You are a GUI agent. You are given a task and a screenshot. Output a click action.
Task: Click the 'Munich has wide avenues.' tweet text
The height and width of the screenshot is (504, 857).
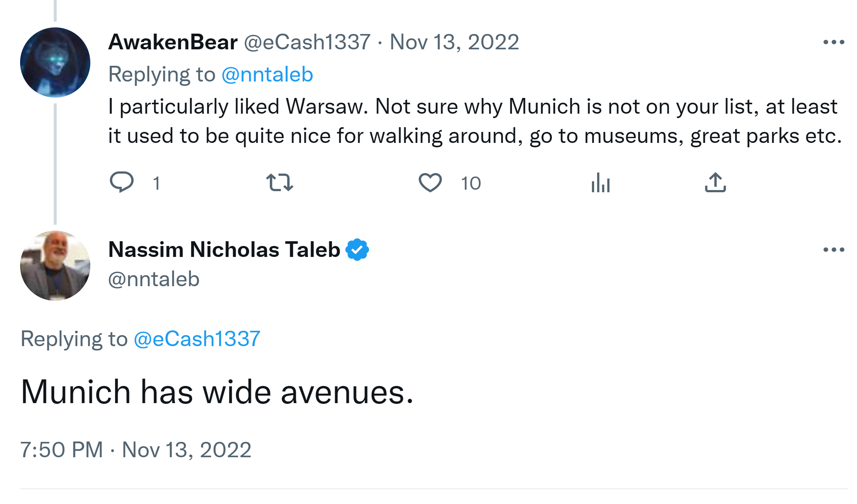pos(217,392)
